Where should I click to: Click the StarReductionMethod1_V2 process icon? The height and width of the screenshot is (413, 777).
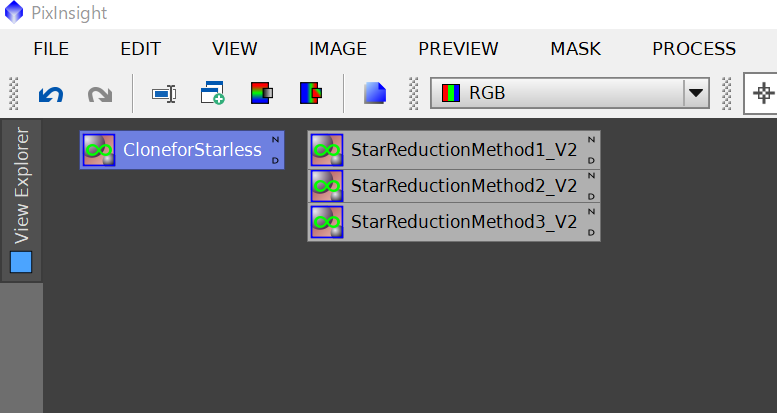click(x=454, y=150)
